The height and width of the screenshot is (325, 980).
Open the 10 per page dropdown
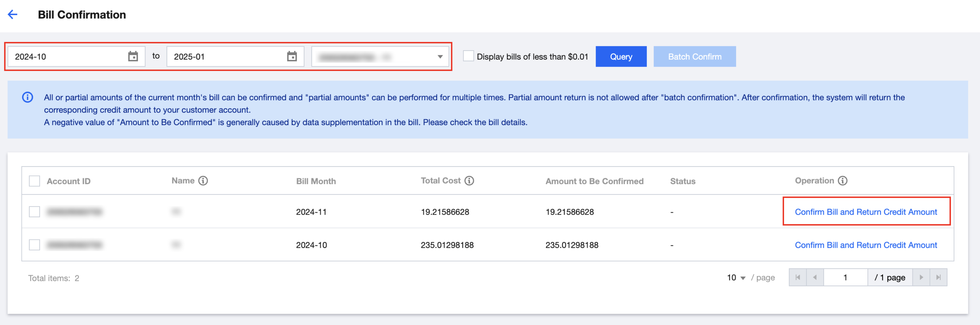[736, 278]
